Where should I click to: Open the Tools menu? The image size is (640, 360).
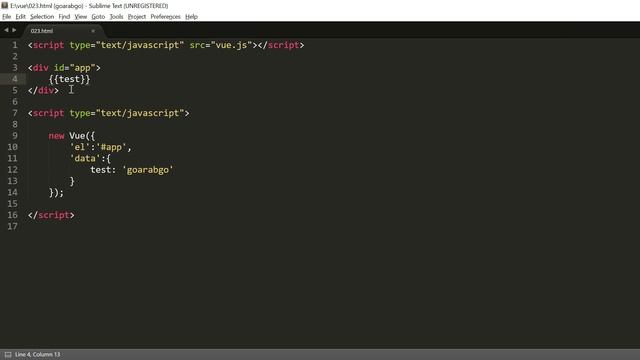(x=116, y=17)
